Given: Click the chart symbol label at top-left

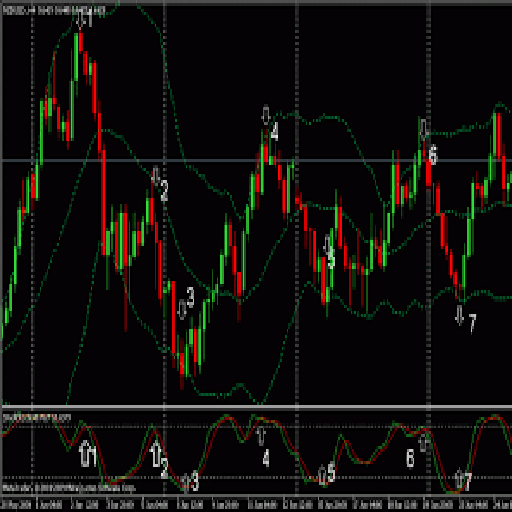Looking at the screenshot, I should [x=53, y=10].
